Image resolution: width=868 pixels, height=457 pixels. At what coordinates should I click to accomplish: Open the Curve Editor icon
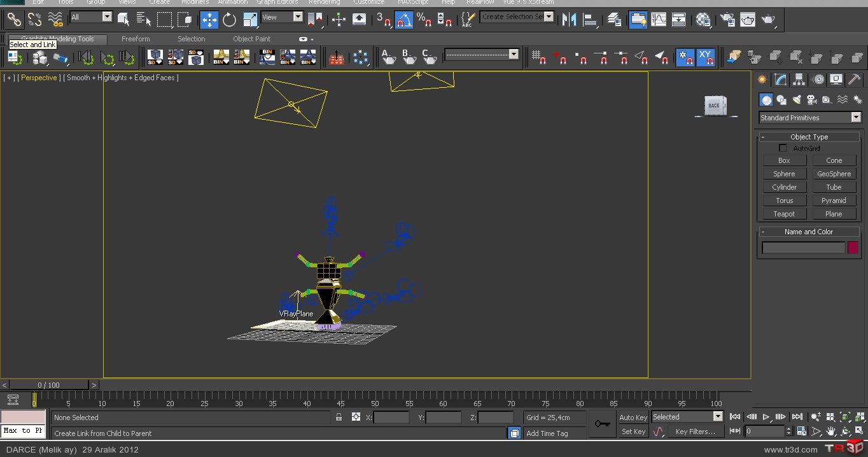tap(659, 20)
